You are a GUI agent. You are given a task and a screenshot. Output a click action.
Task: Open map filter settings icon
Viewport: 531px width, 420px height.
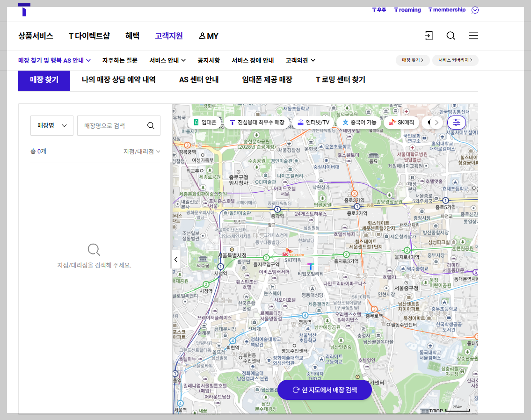coord(457,123)
